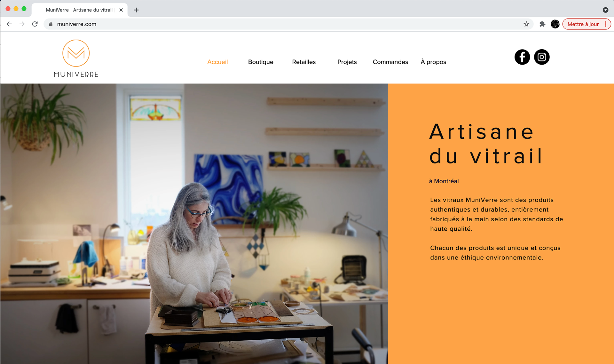614x364 pixels.
Task: Open the MuniVerre Instagram icon
Action: click(x=542, y=57)
